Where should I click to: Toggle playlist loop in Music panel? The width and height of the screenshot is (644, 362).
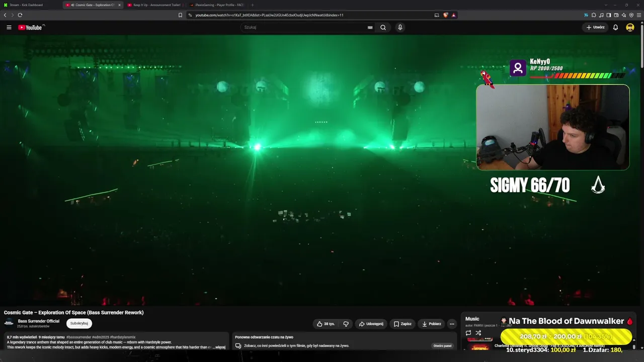pyautogui.click(x=468, y=333)
